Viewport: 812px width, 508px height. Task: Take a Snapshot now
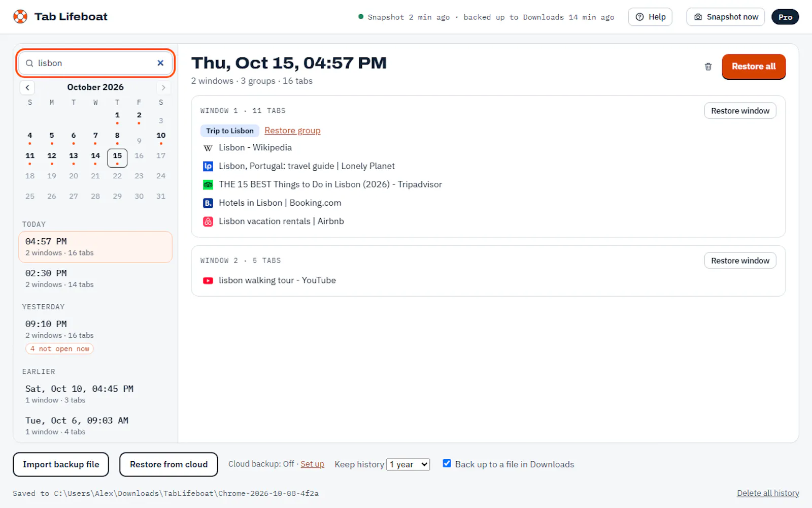(726, 17)
